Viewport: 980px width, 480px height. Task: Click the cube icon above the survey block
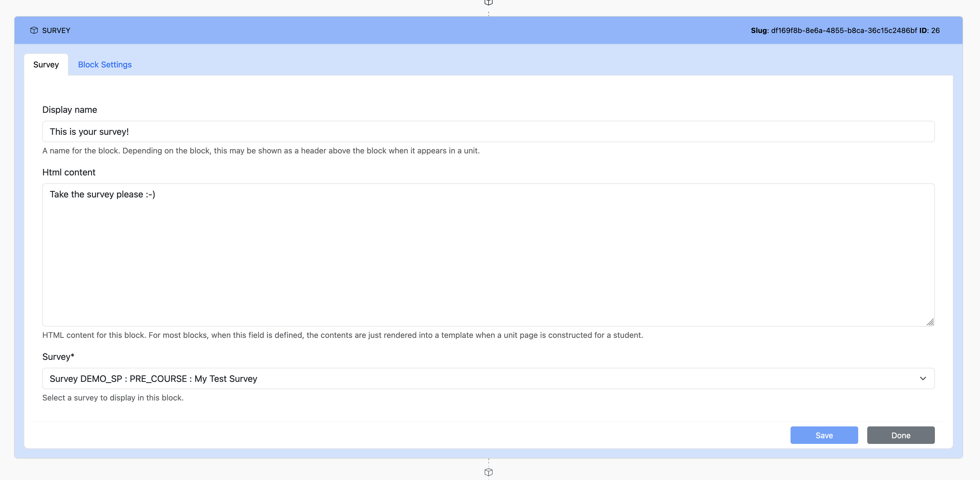(x=489, y=2)
